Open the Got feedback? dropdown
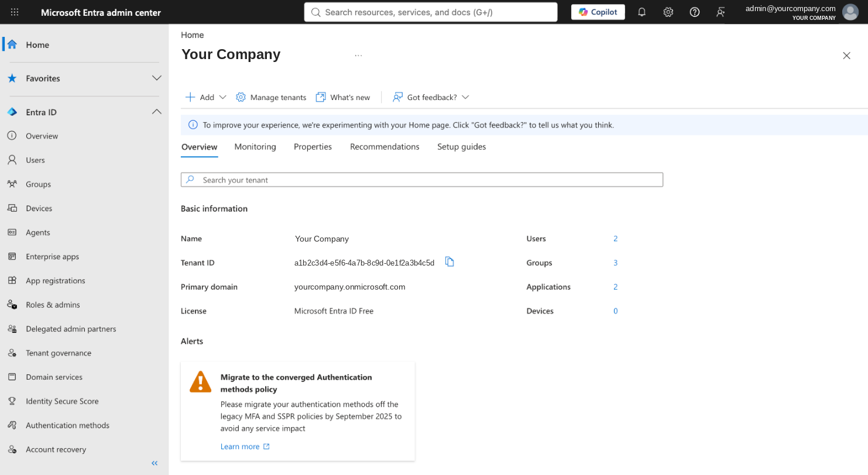 click(x=431, y=97)
